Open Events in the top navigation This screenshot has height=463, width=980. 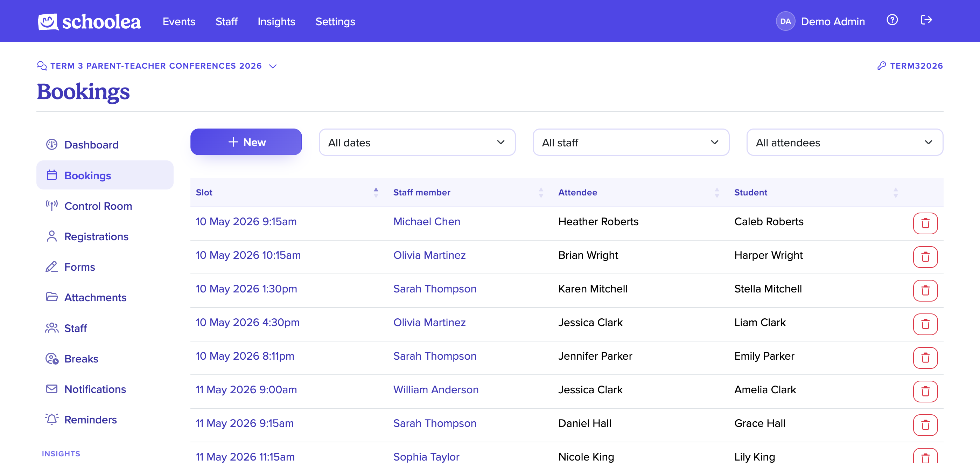point(179,22)
